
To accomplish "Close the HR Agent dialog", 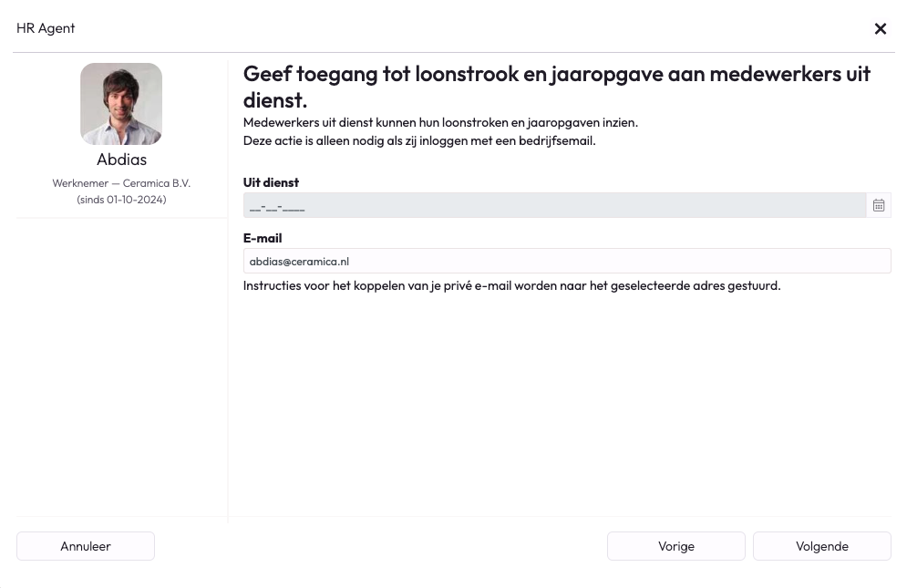I will click(x=880, y=28).
